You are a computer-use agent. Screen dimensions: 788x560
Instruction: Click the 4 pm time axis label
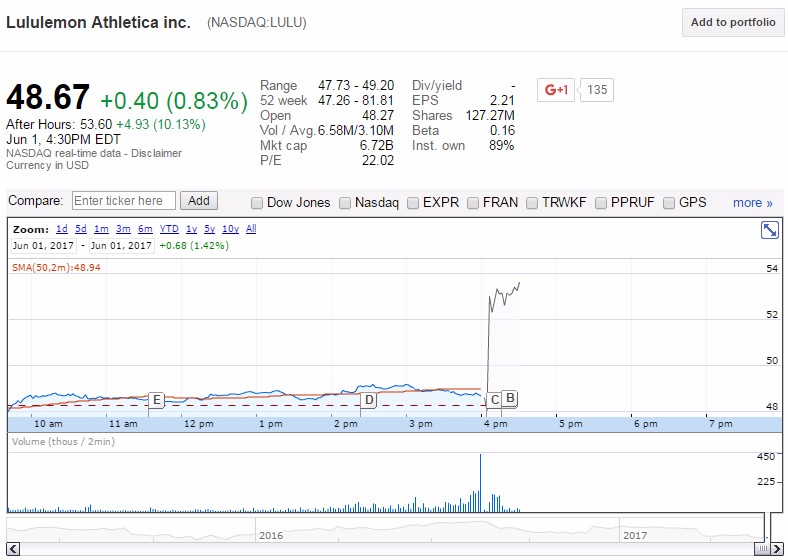tap(496, 424)
